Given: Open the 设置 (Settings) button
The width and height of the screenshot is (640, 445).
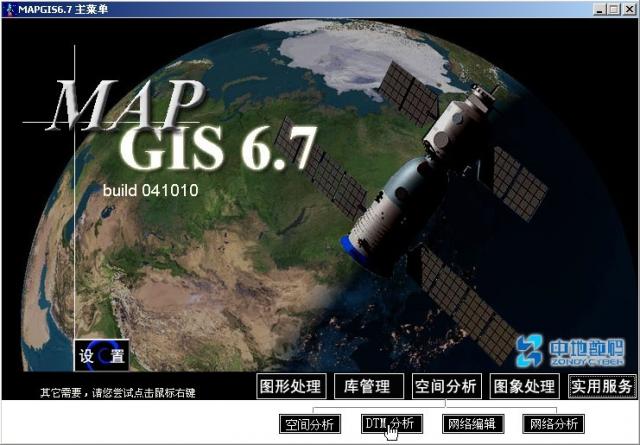Looking at the screenshot, I should (x=101, y=356).
